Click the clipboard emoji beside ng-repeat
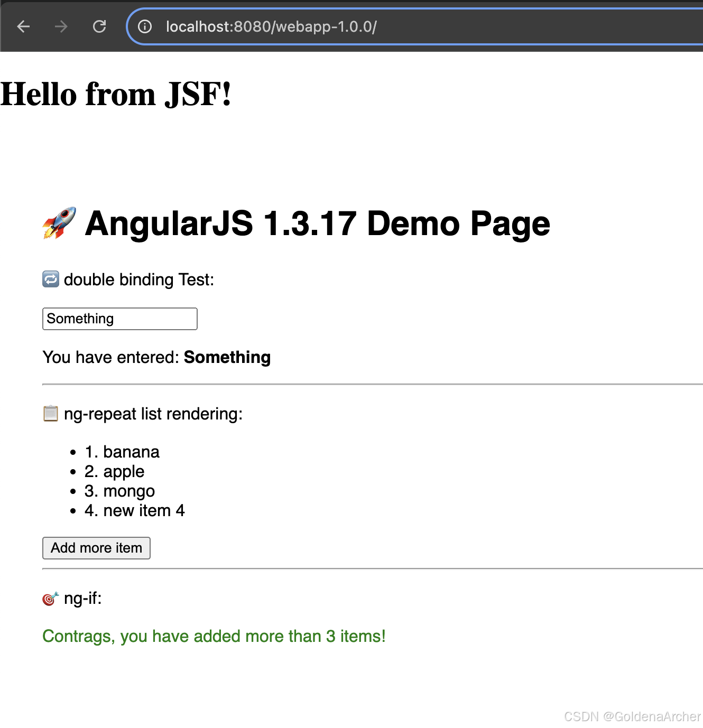The image size is (703, 728). [x=51, y=413]
